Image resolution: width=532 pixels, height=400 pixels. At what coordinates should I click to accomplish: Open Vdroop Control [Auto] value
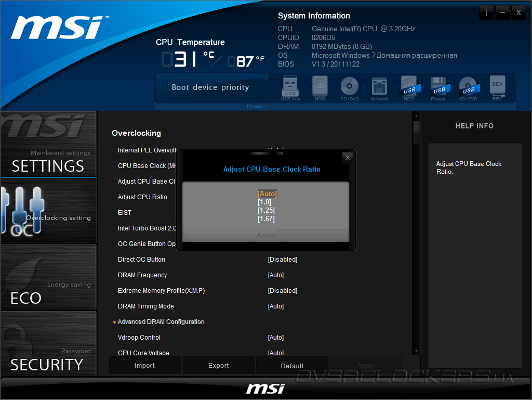(x=275, y=338)
